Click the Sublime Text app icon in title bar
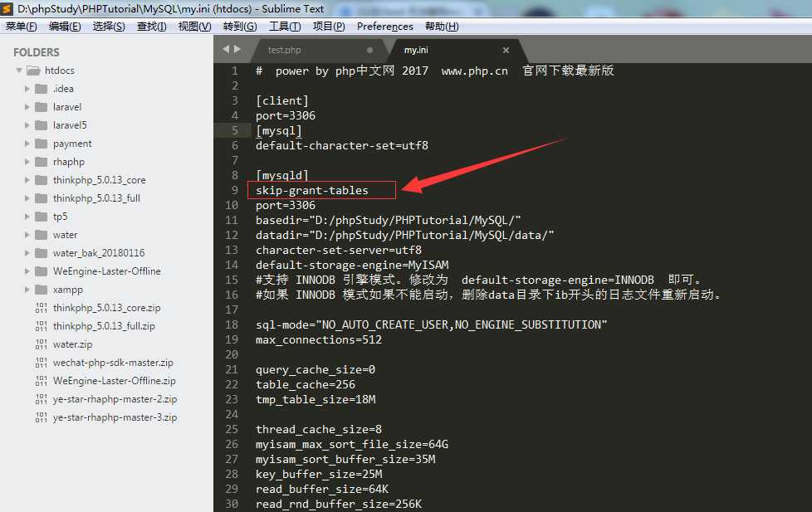Viewport: 812px width, 512px height. pyautogui.click(x=6, y=8)
